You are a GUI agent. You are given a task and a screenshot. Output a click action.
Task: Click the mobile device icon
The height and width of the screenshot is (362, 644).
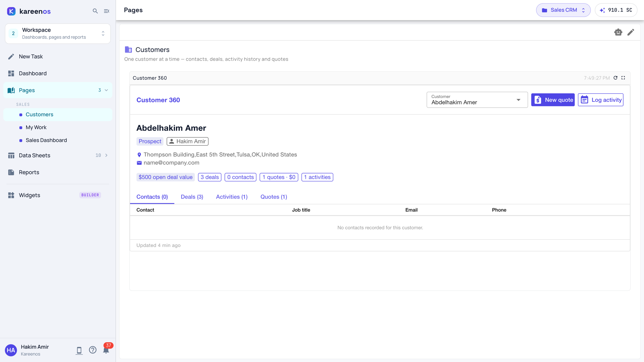pyautogui.click(x=79, y=350)
